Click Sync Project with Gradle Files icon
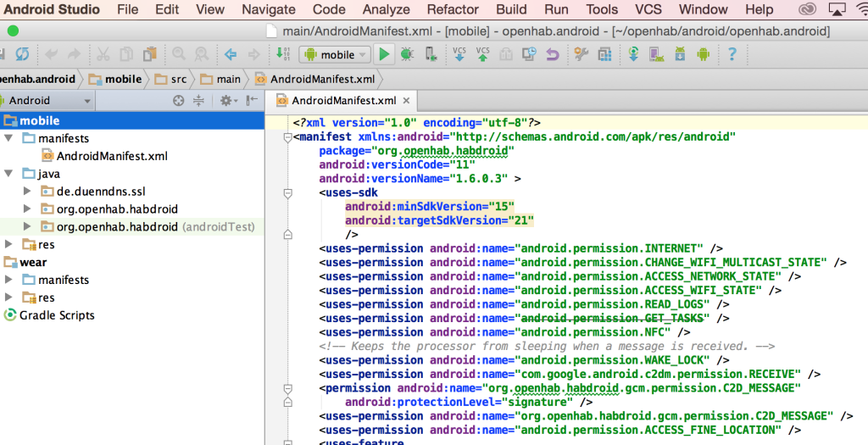This screenshot has width=868, height=445. pos(633,54)
